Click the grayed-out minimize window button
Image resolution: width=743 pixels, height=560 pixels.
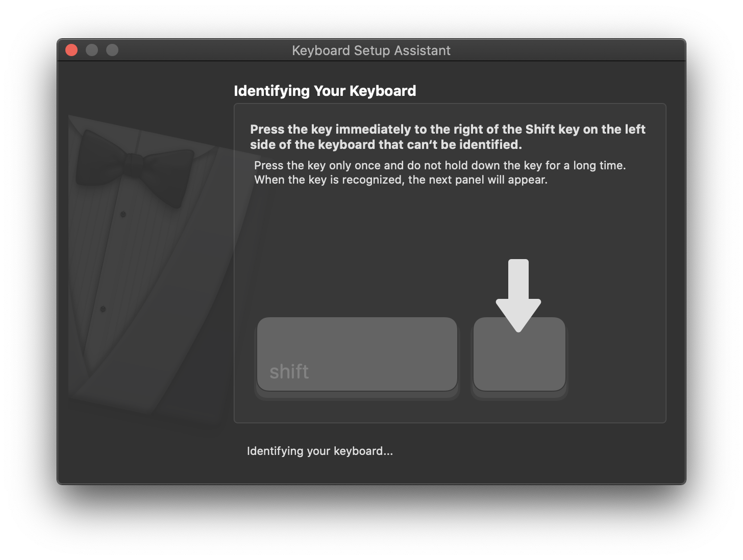coord(92,50)
